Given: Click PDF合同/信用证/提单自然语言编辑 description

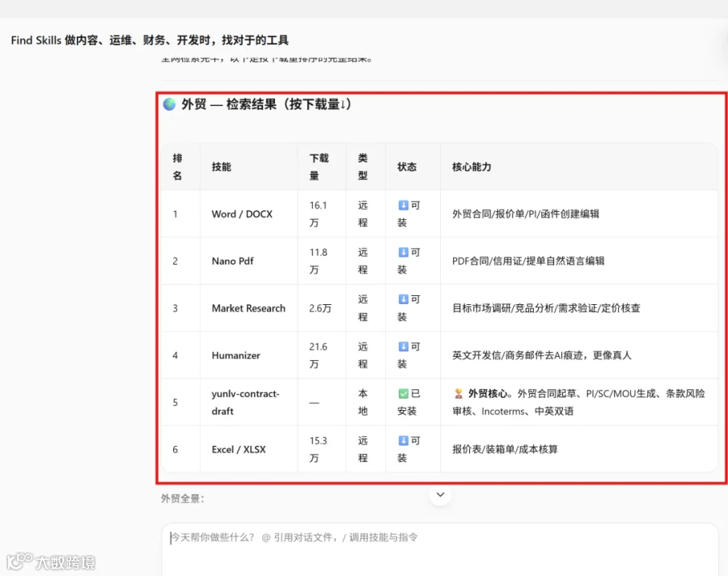Looking at the screenshot, I should tap(528, 261).
